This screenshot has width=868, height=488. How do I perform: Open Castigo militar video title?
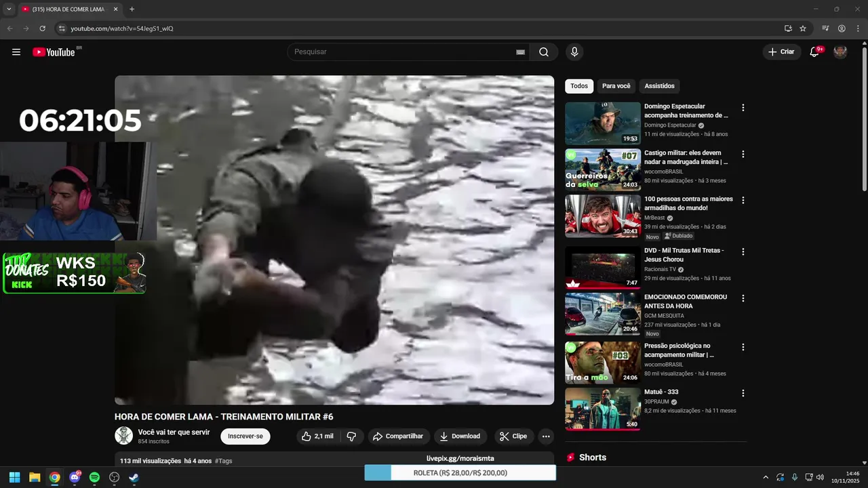click(686, 157)
